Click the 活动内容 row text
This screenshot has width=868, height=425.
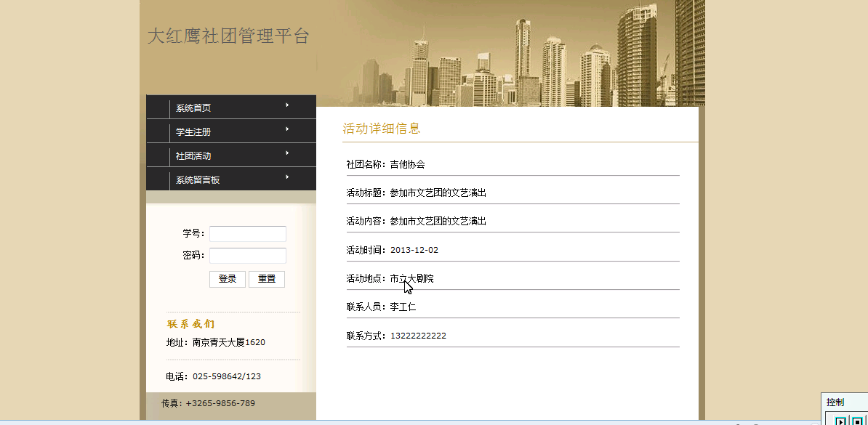click(417, 221)
